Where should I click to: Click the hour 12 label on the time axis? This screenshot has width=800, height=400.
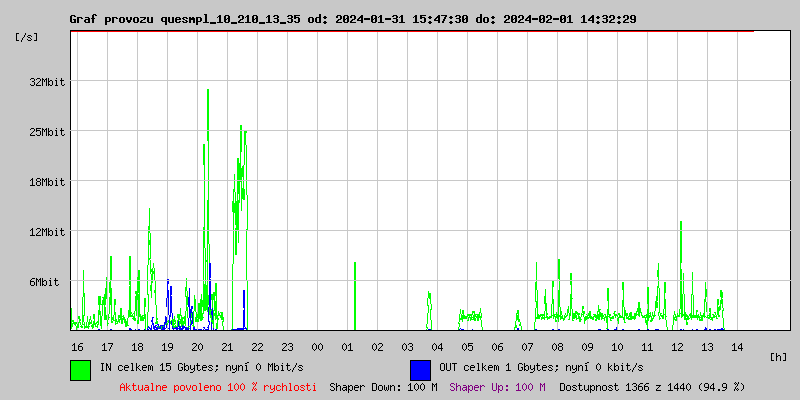(677, 346)
